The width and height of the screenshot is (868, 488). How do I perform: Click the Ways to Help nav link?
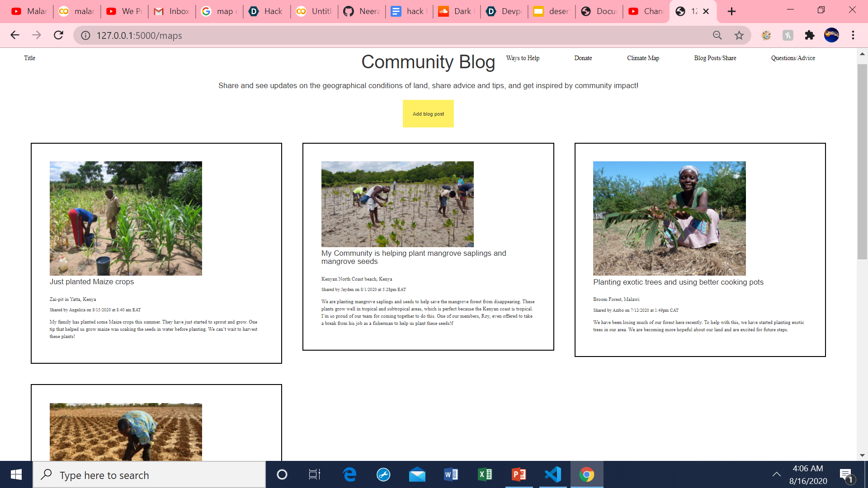[523, 58]
